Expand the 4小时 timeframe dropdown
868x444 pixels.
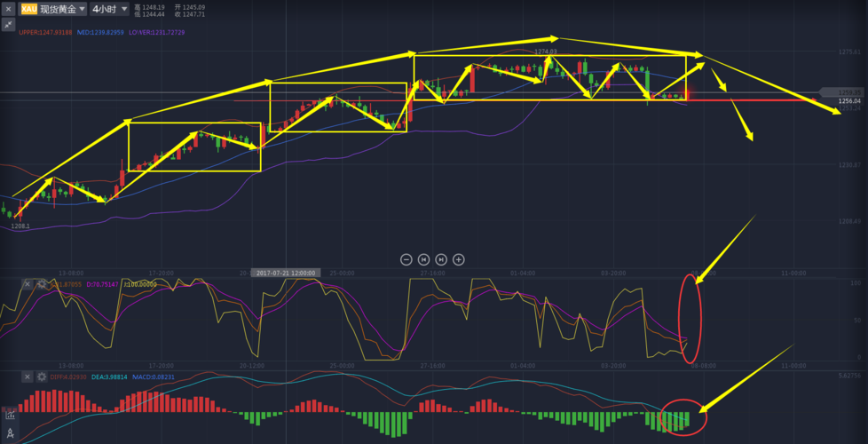coord(110,9)
